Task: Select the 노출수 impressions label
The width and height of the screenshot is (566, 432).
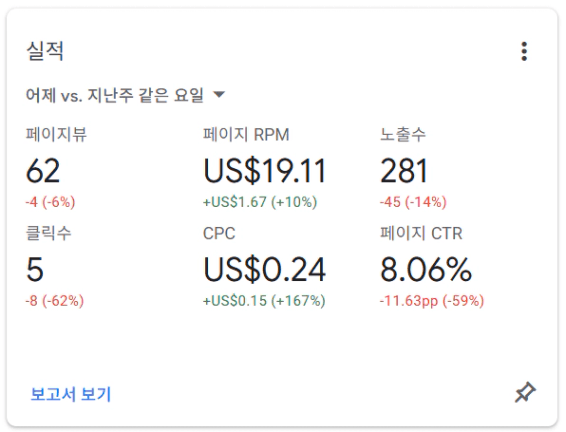Action: [x=403, y=134]
